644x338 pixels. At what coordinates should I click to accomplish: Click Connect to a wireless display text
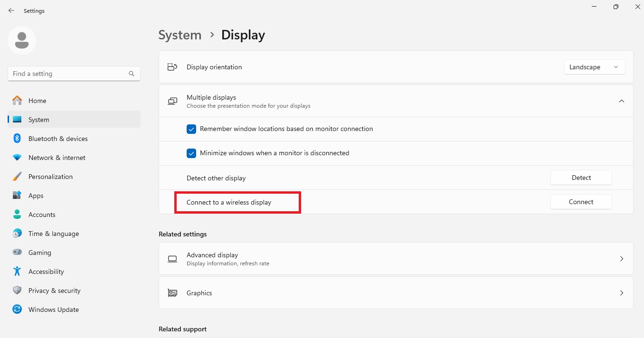coord(229,202)
